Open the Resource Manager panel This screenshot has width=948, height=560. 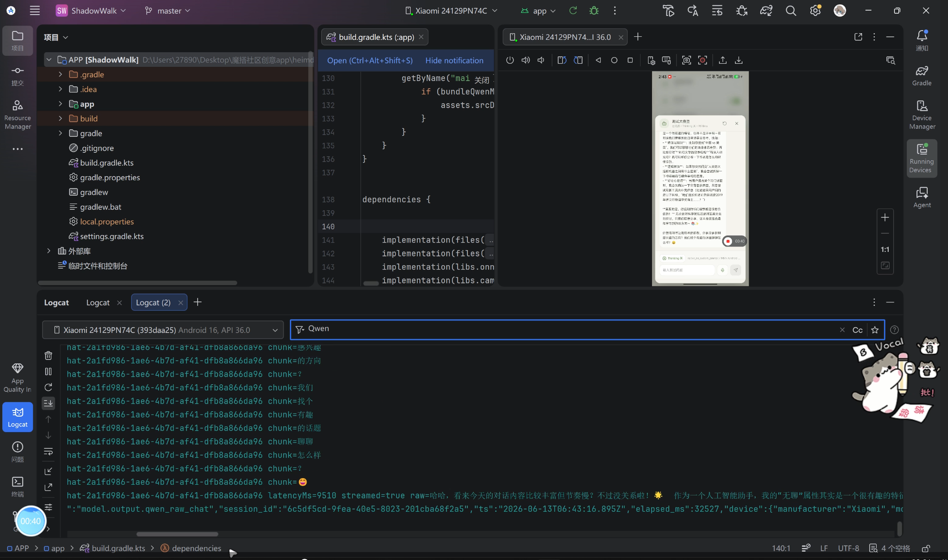[18, 115]
